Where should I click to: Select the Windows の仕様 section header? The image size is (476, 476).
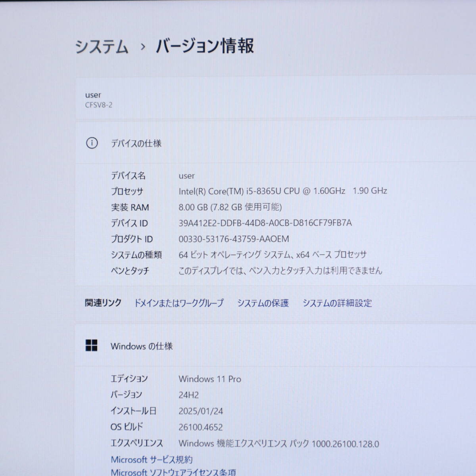click(142, 346)
